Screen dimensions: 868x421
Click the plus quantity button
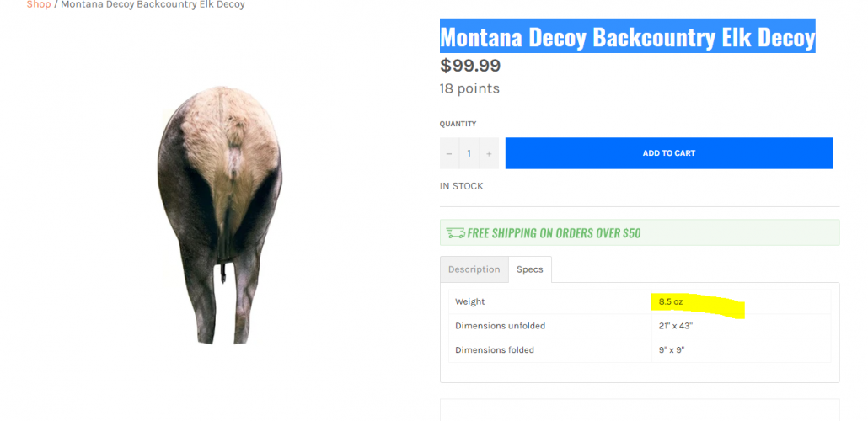pos(489,153)
